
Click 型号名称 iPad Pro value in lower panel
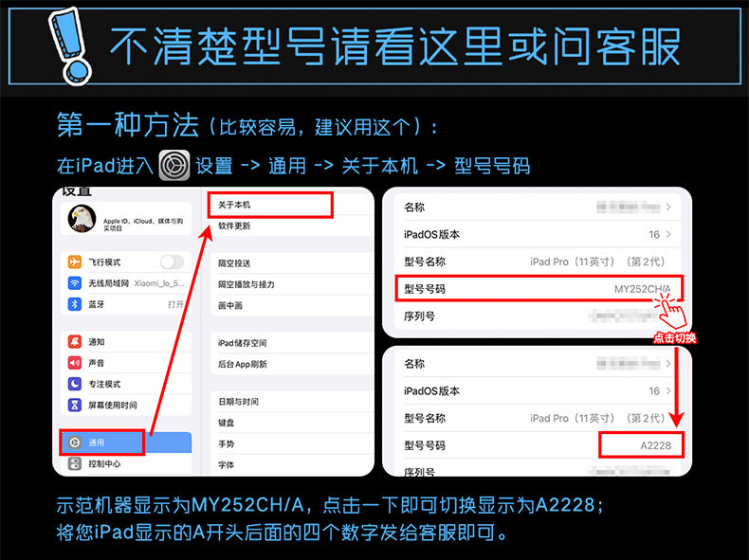[x=597, y=418]
